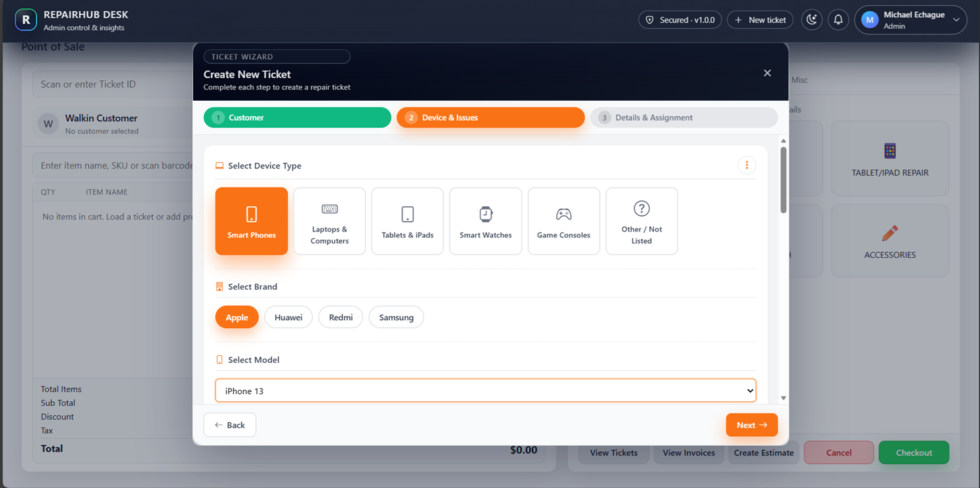Switch brand selection to Redmi
Screen dimensions: 980x488
tap(340, 317)
